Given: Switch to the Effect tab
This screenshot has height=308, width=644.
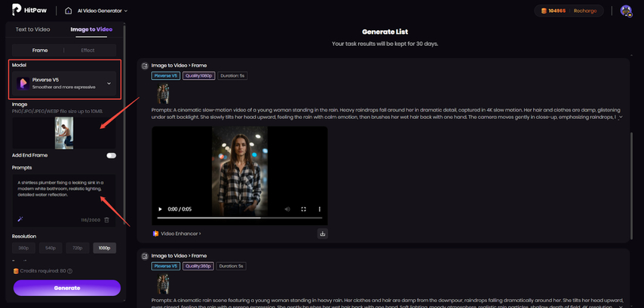Looking at the screenshot, I should (x=87, y=50).
